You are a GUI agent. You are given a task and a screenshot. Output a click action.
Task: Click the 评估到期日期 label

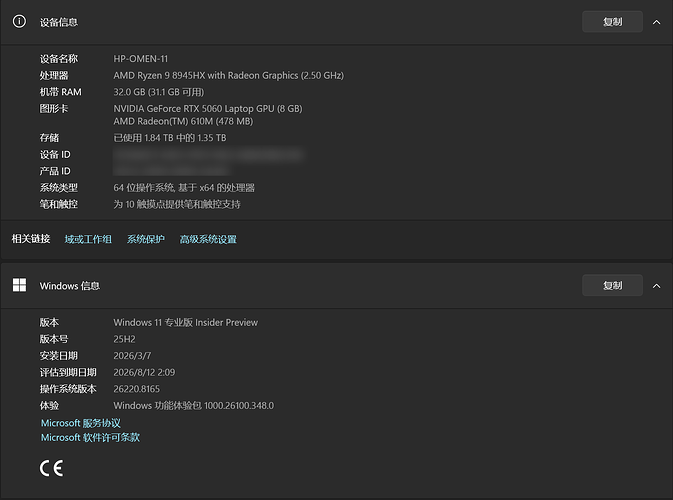[x=68, y=372]
